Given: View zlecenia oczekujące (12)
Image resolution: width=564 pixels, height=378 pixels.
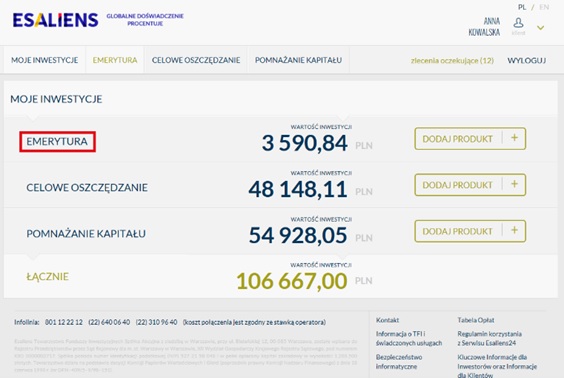Looking at the screenshot, I should coord(452,60).
